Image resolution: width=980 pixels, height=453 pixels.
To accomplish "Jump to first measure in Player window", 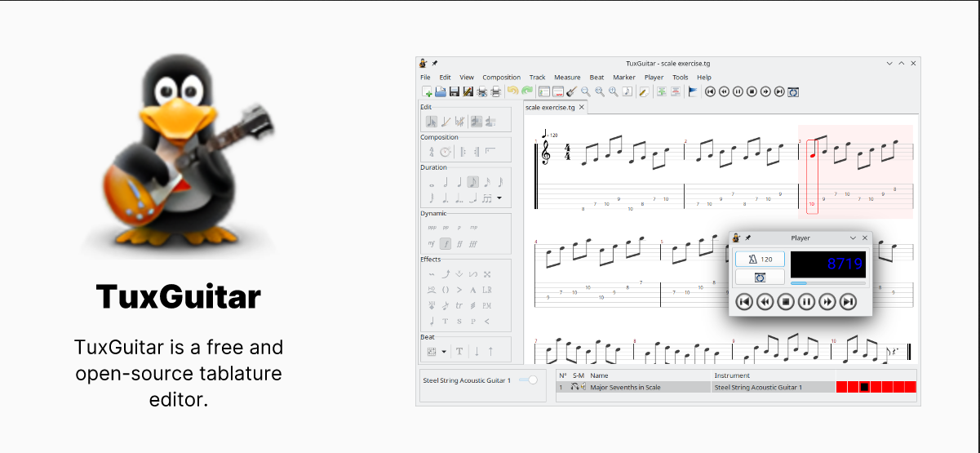I will click(744, 301).
